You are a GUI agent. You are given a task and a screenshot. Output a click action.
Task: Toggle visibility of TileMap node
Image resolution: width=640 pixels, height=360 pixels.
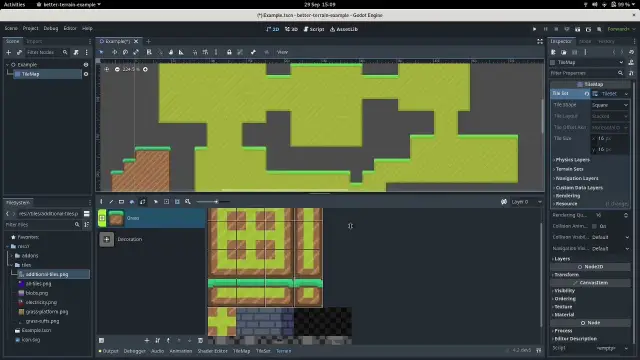coord(86,74)
